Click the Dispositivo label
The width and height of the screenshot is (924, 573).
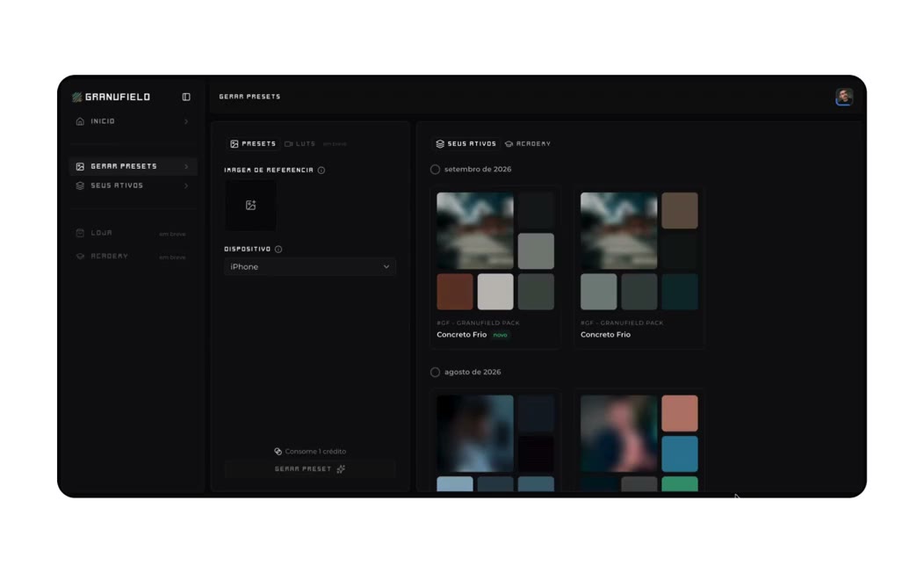248,250
